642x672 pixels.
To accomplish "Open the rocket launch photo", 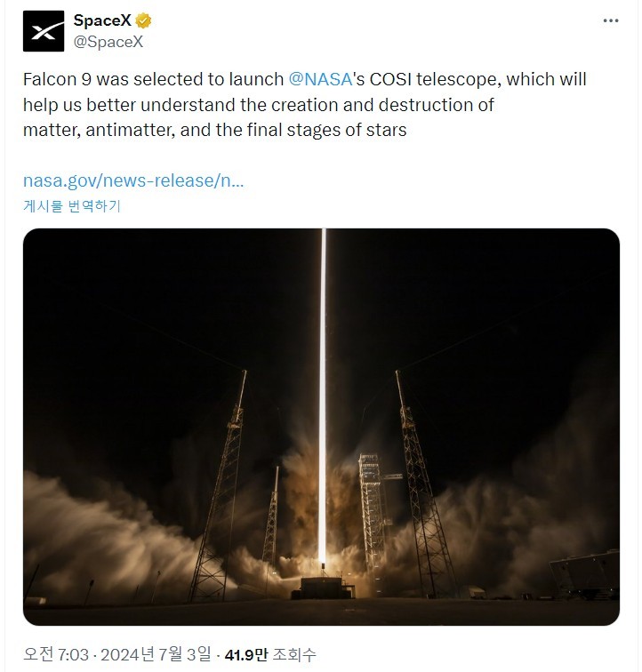I will [321, 427].
